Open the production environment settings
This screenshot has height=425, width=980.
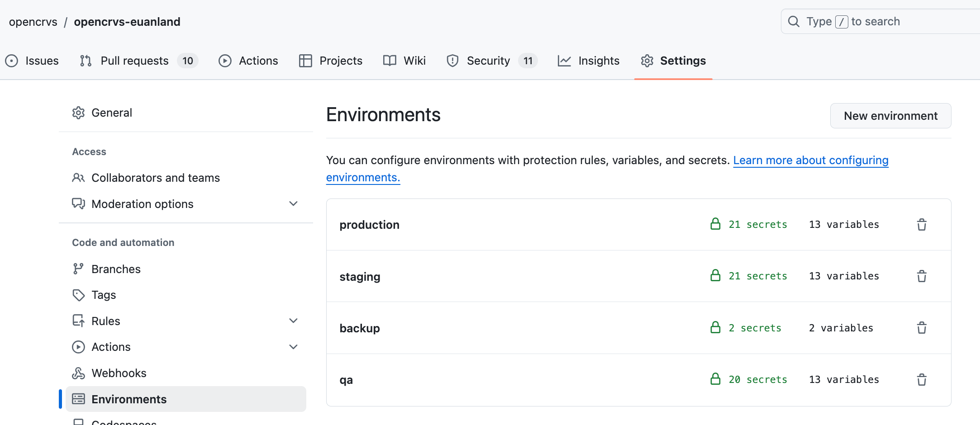369,225
